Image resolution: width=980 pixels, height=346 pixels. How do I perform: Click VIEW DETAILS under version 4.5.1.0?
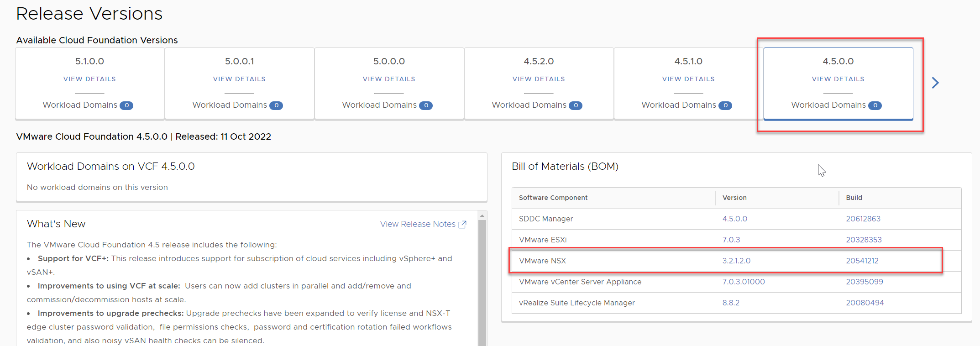[688, 79]
